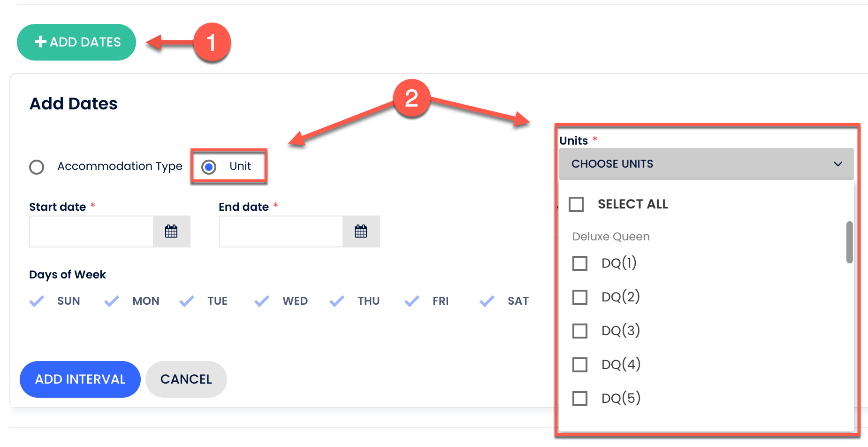The height and width of the screenshot is (447, 868).
Task: Expand the CHOOSE UNITS dropdown
Action: (706, 164)
